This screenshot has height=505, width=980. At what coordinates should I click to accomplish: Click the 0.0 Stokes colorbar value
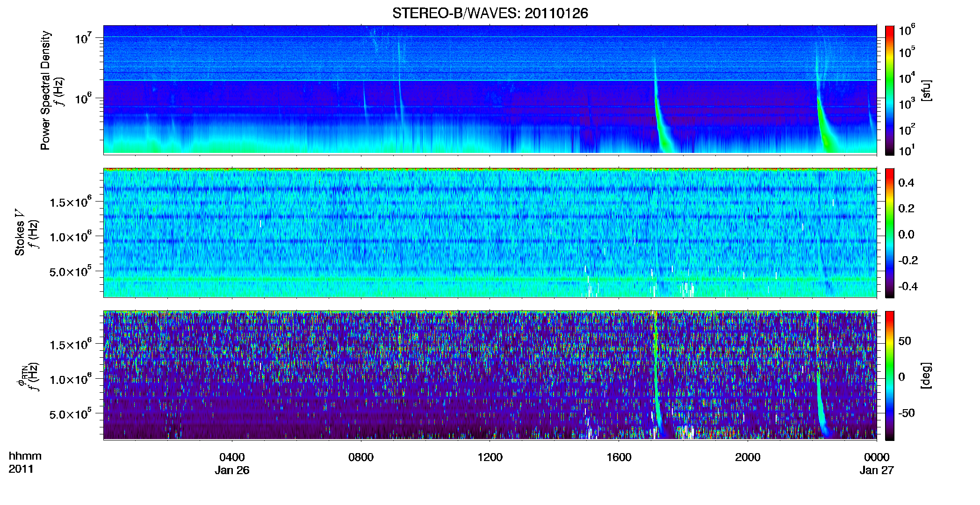pos(906,234)
